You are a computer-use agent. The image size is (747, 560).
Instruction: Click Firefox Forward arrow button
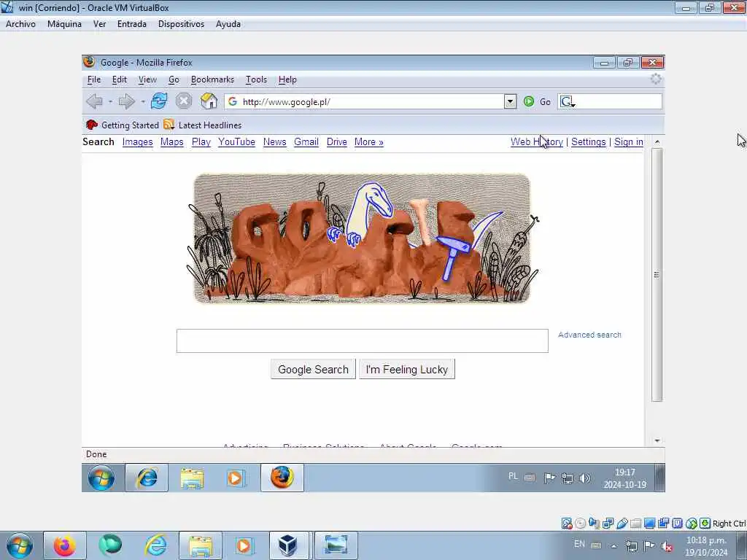click(126, 101)
